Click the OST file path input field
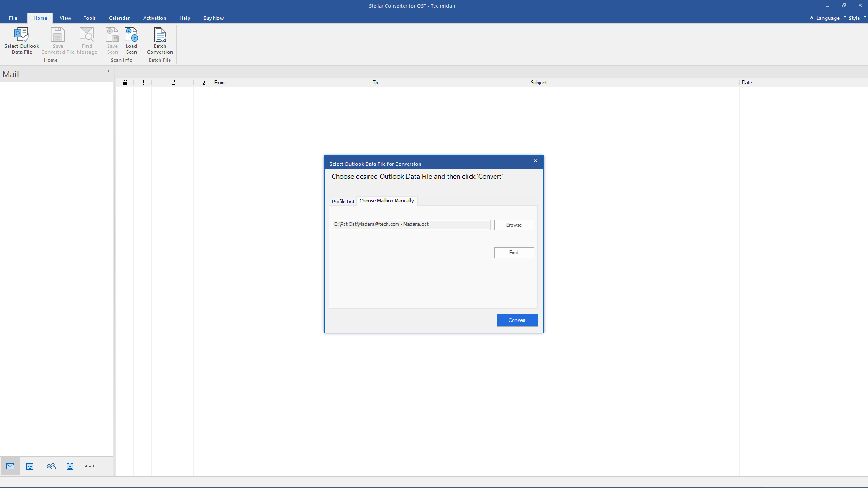The image size is (868, 488). coord(411,224)
